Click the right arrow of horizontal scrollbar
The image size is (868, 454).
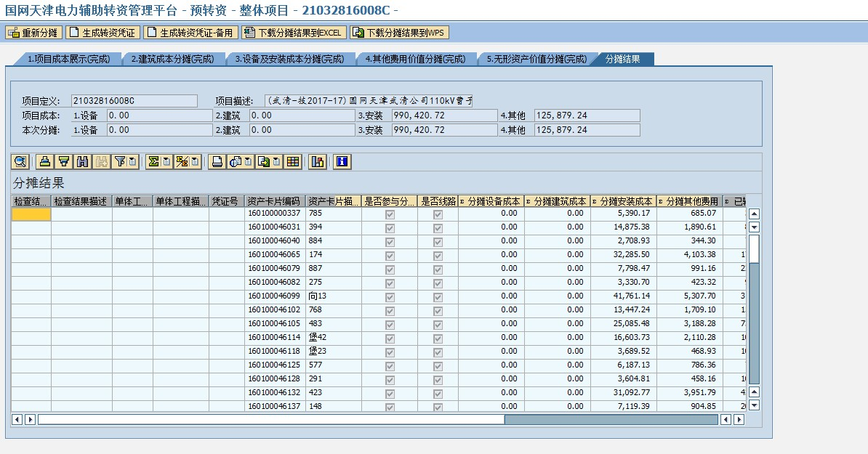[x=739, y=420]
